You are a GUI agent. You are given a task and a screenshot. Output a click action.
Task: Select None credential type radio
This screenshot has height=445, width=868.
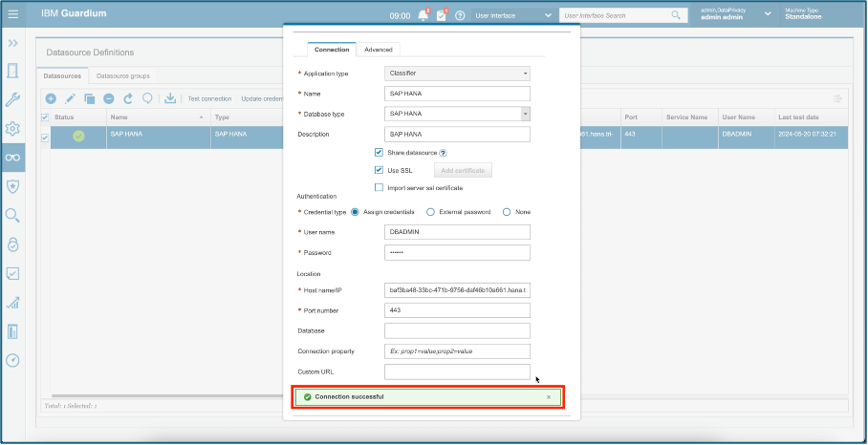[507, 212]
